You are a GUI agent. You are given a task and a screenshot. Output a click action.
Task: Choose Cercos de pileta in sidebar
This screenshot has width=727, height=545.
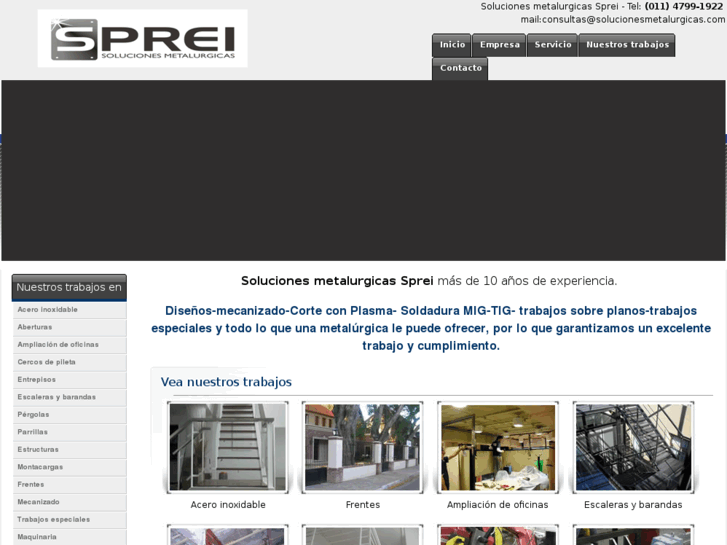point(70,362)
